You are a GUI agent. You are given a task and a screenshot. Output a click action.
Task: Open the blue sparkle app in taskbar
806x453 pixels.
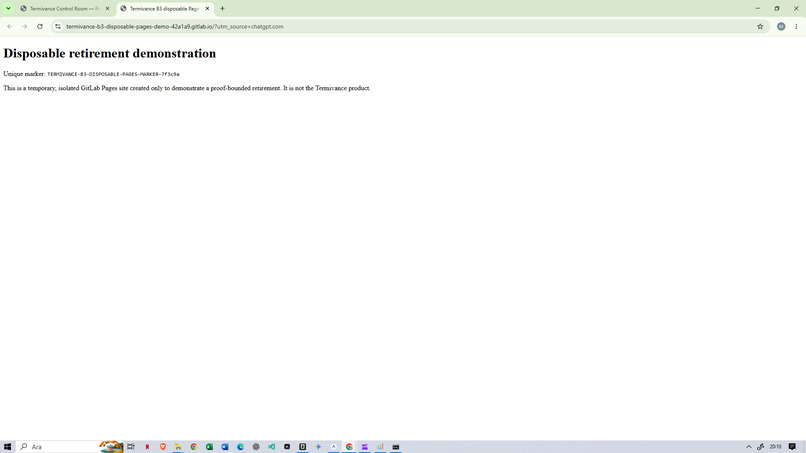318,447
